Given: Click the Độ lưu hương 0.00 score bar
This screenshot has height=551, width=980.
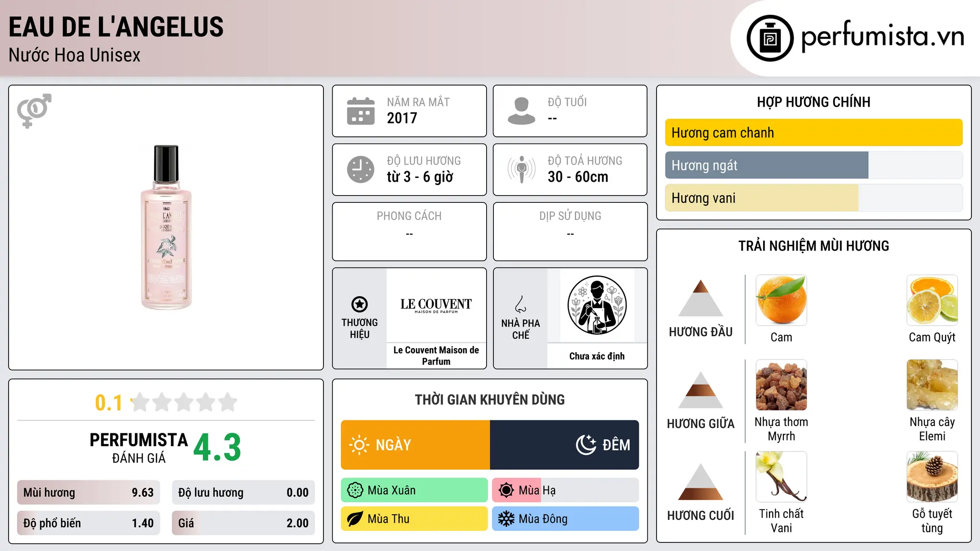Looking at the screenshot, I should point(244,493).
